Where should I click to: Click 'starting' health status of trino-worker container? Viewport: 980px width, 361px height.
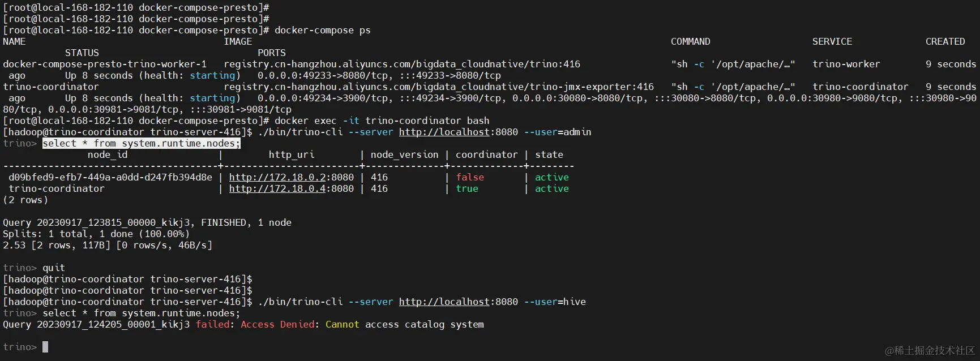coord(212,75)
